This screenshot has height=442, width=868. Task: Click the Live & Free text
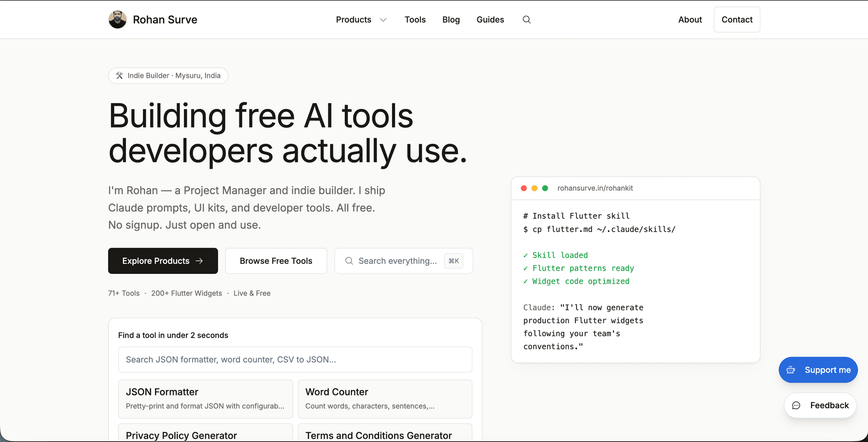click(252, 293)
